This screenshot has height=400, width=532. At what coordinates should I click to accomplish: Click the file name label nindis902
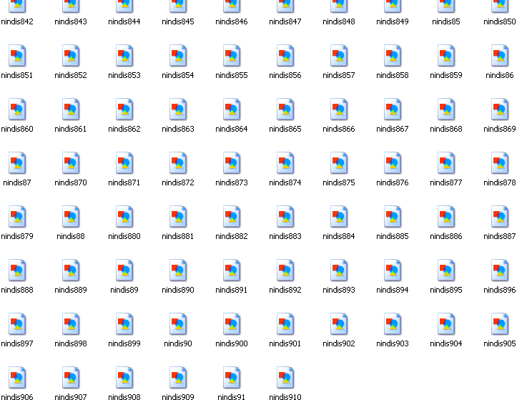coord(339,343)
